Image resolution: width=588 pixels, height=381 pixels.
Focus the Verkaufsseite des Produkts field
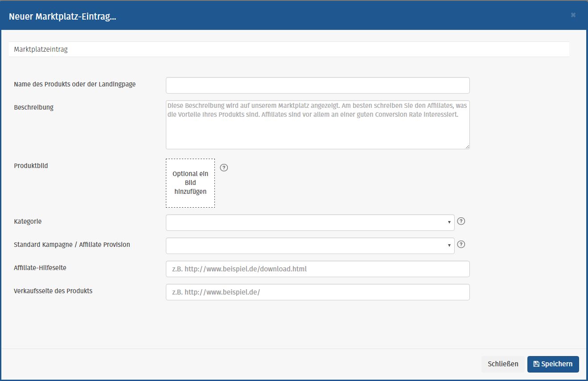pos(318,292)
